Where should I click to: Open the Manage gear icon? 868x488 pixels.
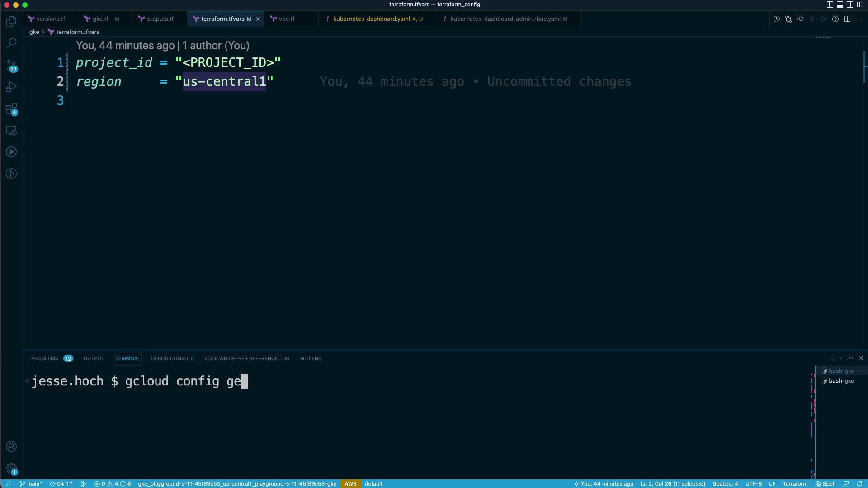(x=11, y=468)
